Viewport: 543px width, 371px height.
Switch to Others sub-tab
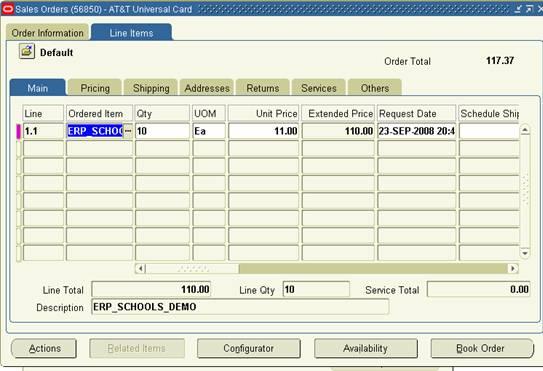pos(375,88)
